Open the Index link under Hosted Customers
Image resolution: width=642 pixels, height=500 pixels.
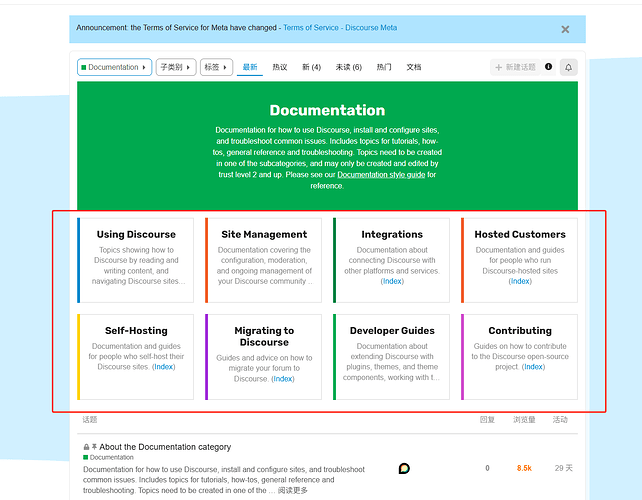pos(520,281)
